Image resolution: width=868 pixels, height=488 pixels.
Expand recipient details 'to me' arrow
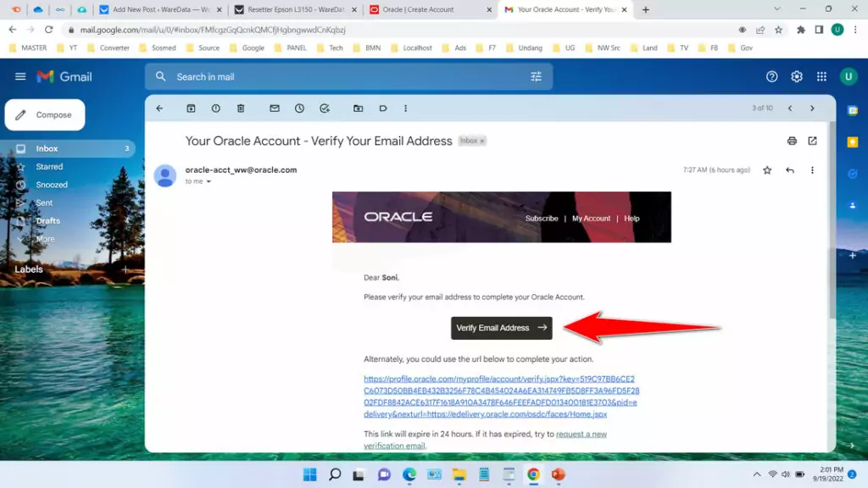(209, 181)
